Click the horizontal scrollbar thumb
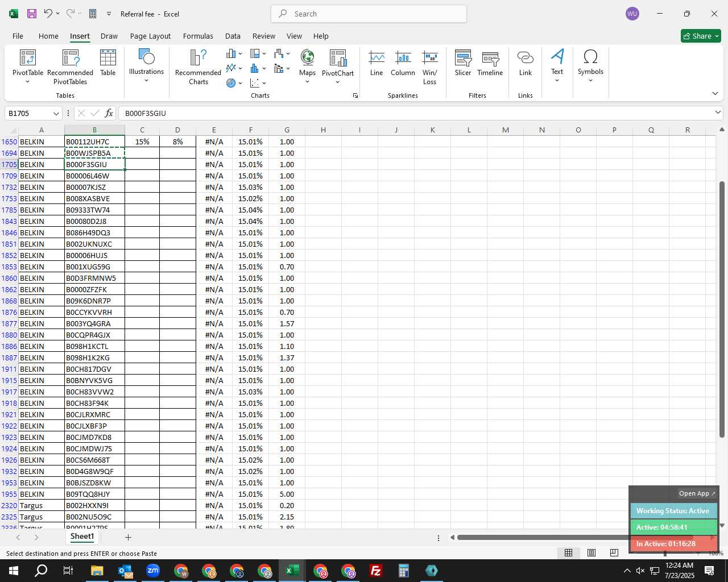This screenshot has width=728, height=582. click(x=574, y=537)
